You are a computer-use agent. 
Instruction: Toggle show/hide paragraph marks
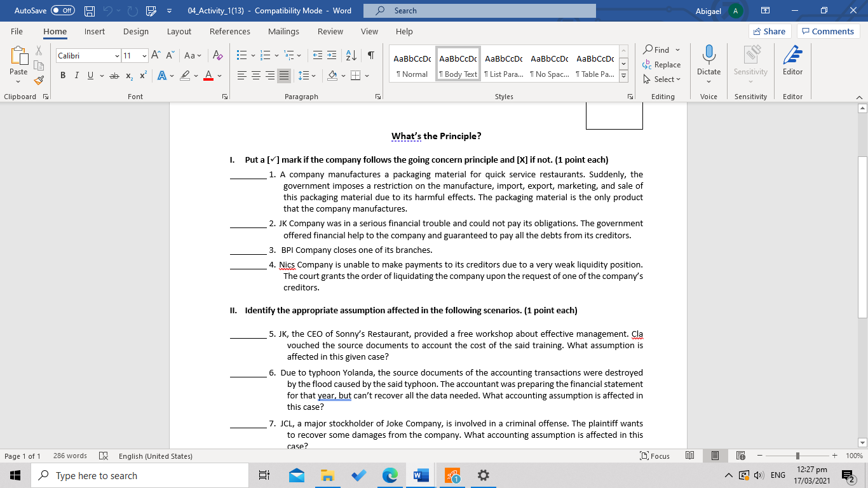[x=370, y=56]
